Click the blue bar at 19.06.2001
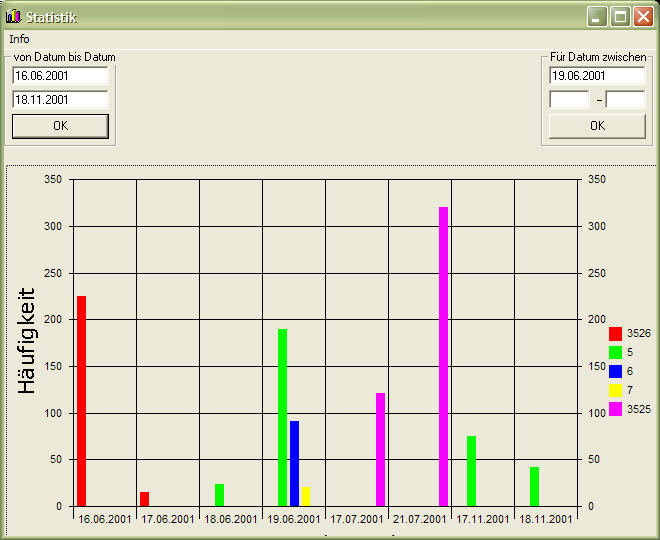The image size is (660, 540). pyautogui.click(x=294, y=463)
